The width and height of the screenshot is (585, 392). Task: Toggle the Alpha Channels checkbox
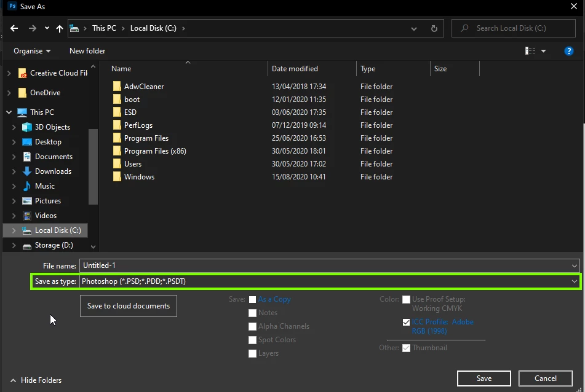tap(253, 326)
